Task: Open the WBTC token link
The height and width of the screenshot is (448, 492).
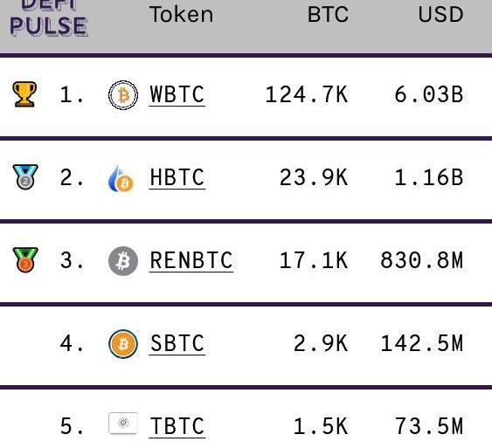Action: [x=177, y=95]
